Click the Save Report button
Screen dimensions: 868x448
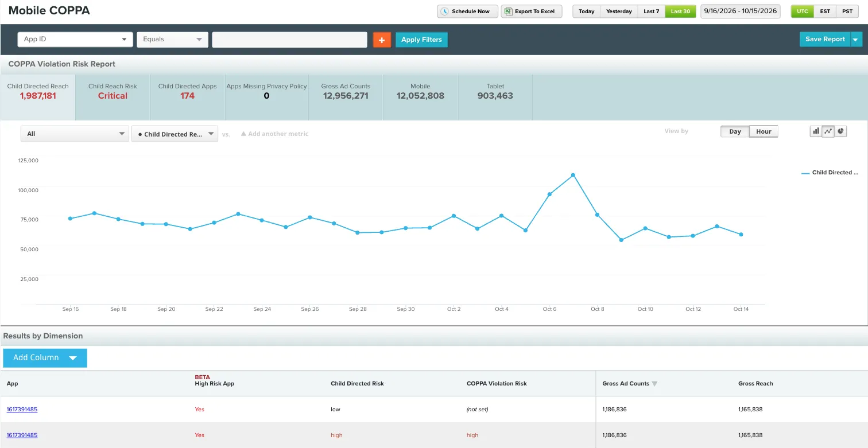[825, 40]
